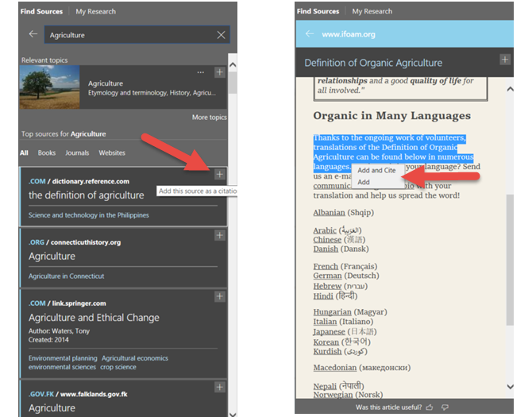Open German translation link
Screen dimensions: 532x417
327,276
